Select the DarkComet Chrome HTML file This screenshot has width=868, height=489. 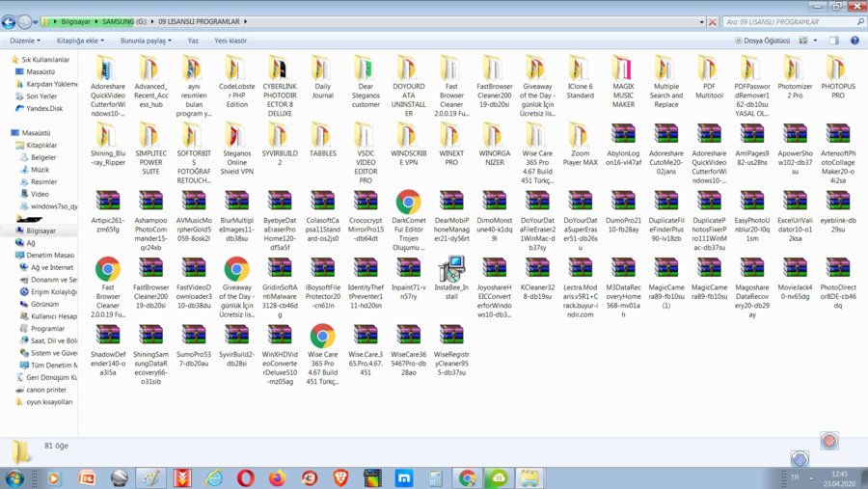408,203
